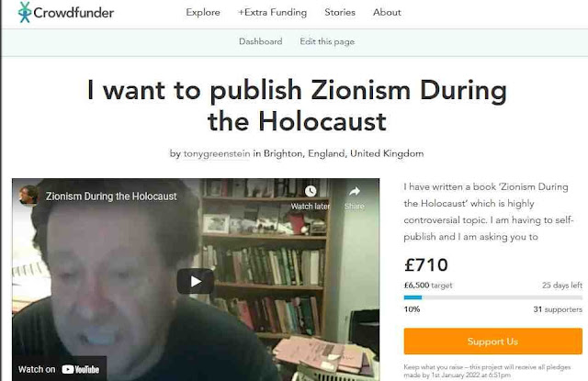Open the Explore menu
The image size is (588, 381).
[203, 12]
